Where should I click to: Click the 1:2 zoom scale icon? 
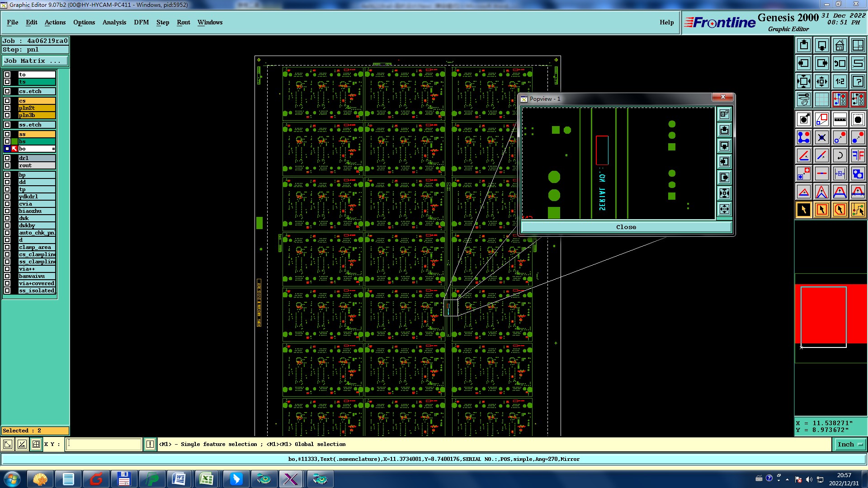(840, 81)
